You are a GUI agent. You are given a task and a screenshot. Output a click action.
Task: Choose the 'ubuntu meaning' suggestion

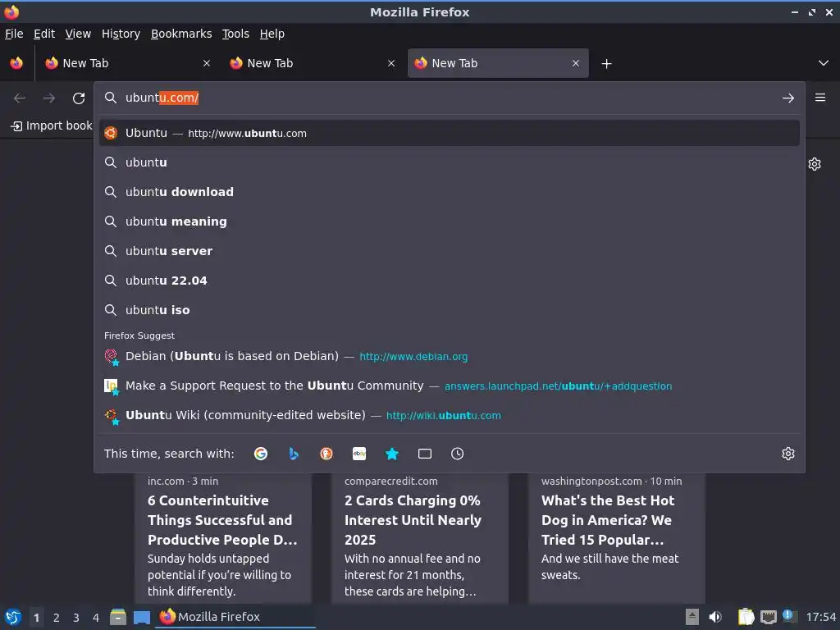(449, 221)
